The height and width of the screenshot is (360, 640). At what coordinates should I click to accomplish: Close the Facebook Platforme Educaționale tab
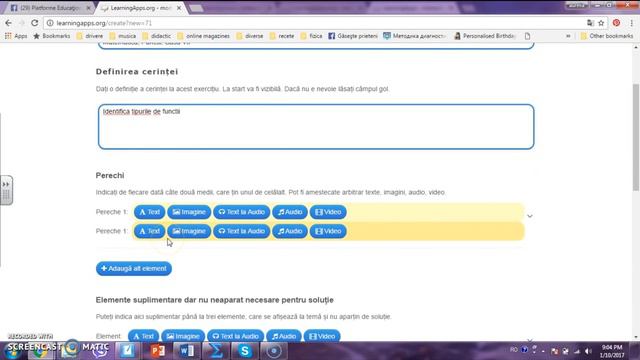88,8
